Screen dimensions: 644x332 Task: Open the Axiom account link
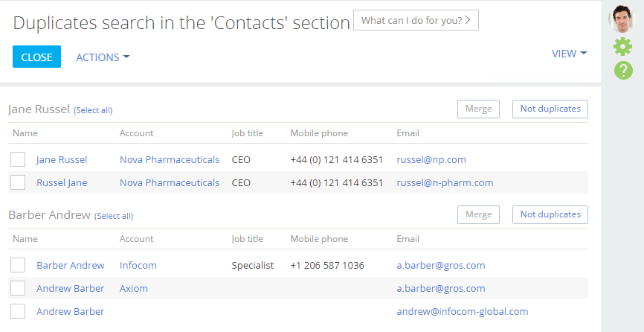133,288
